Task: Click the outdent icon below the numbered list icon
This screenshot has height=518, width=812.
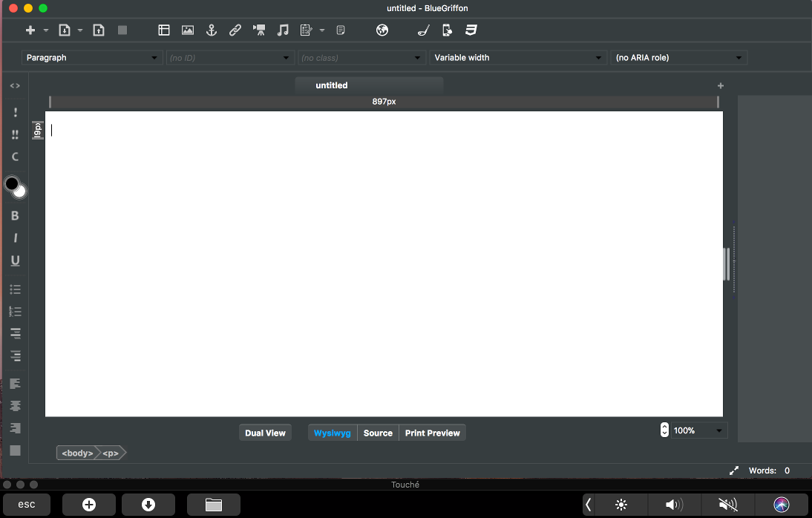Action: [x=15, y=334]
